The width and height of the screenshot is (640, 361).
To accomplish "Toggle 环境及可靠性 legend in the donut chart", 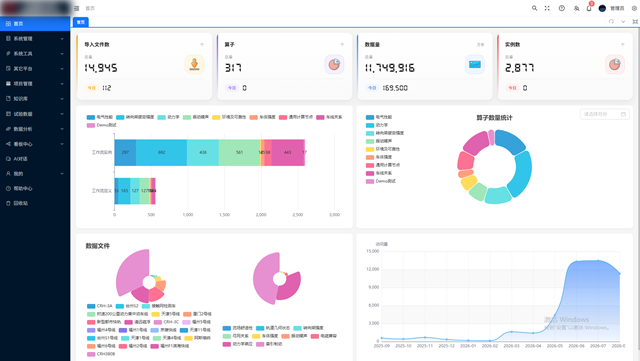I will 383,149.
